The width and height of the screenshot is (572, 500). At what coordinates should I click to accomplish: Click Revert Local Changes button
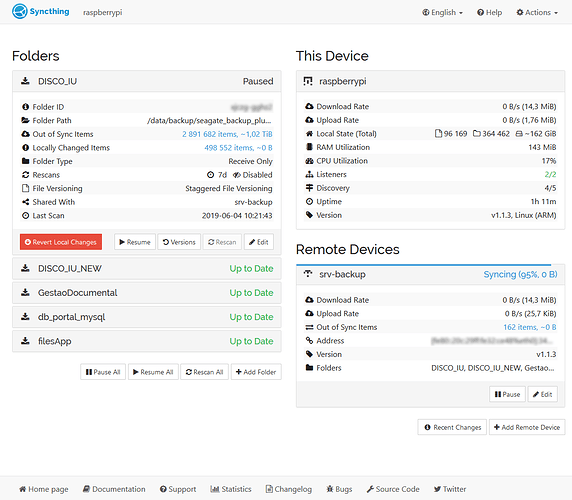(x=61, y=242)
